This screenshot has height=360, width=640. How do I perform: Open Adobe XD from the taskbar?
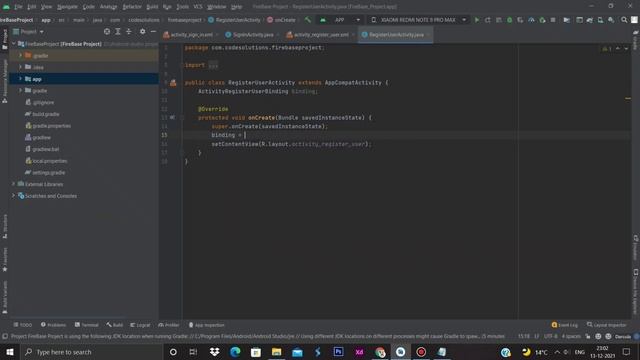point(359,352)
